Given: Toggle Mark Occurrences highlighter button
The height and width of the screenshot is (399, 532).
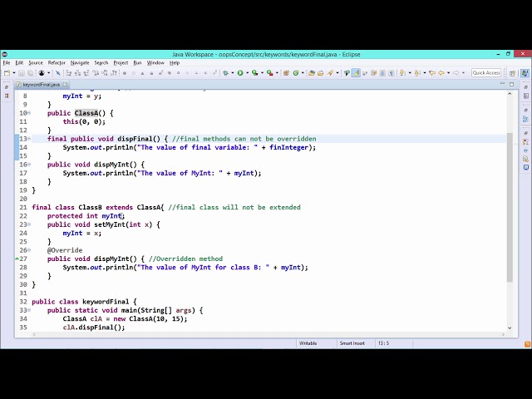Looking at the screenshot, I should click(x=356, y=73).
